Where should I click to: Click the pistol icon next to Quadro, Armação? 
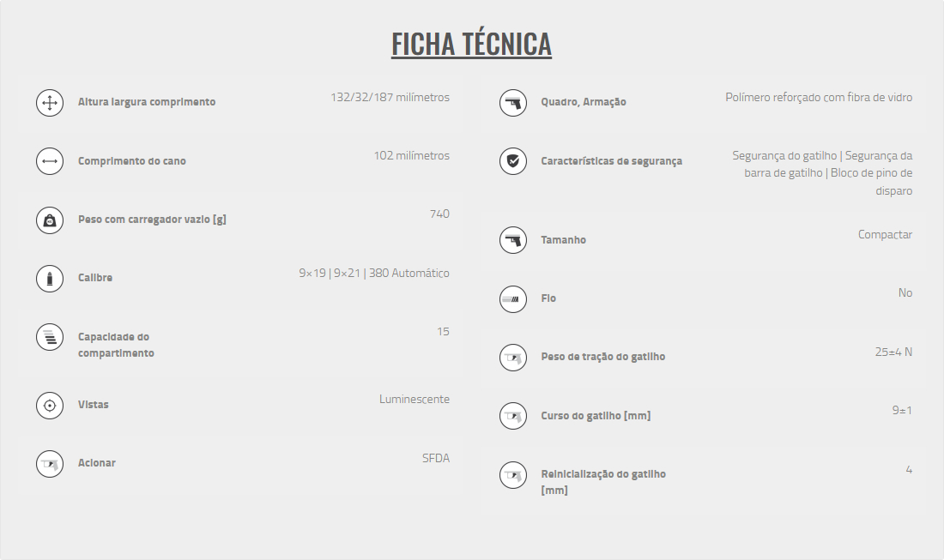(x=513, y=103)
